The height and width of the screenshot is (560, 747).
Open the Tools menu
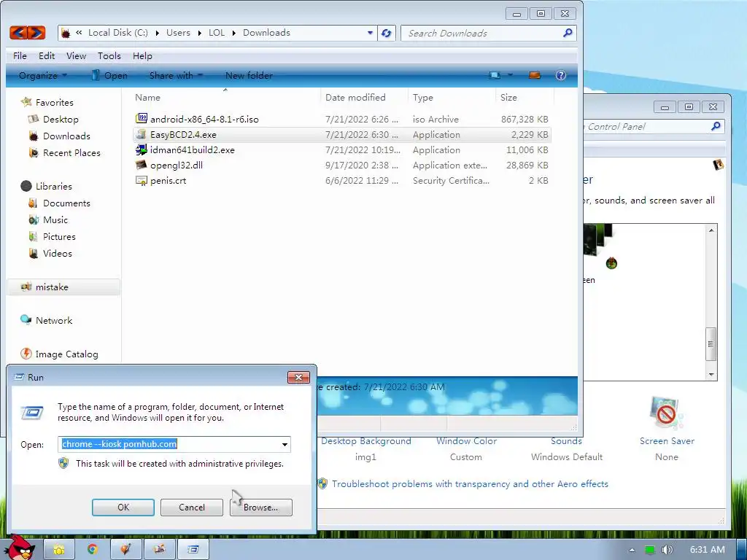click(x=109, y=55)
